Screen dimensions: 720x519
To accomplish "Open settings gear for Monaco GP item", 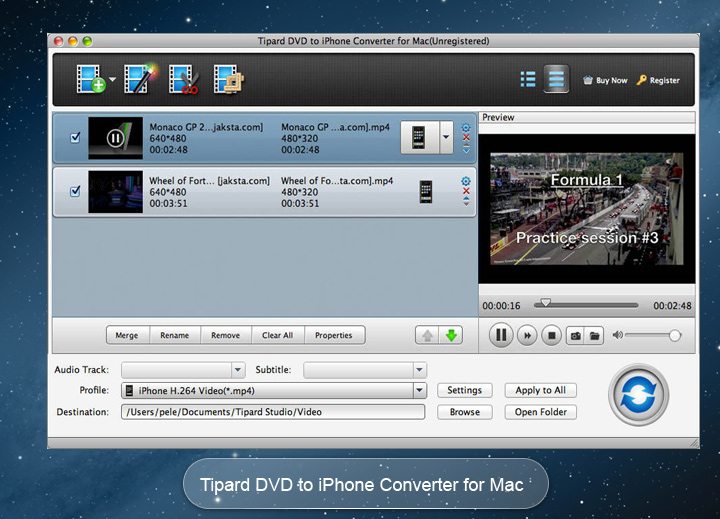I will pyautogui.click(x=466, y=127).
